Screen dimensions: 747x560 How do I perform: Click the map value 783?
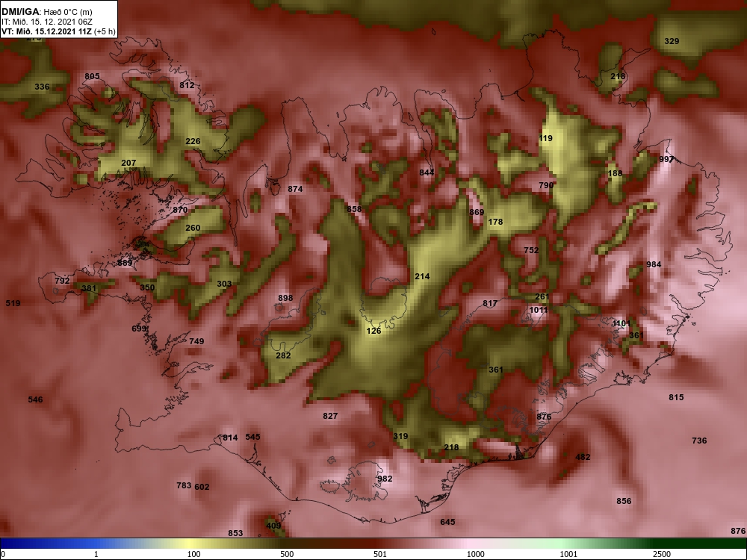point(184,486)
